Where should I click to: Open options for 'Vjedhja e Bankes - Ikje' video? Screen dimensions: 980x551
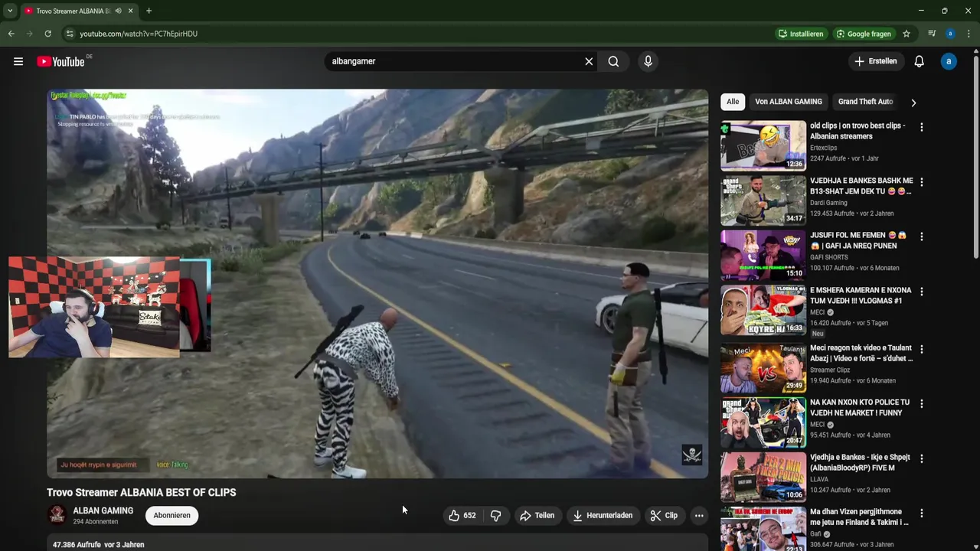pyautogui.click(x=921, y=458)
